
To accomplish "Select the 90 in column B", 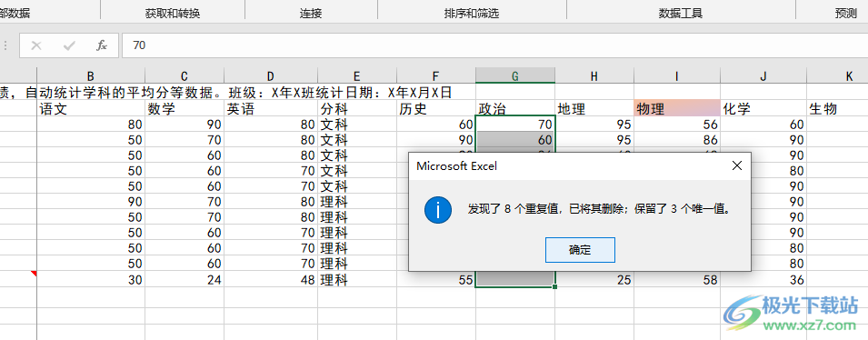I will click(91, 202).
